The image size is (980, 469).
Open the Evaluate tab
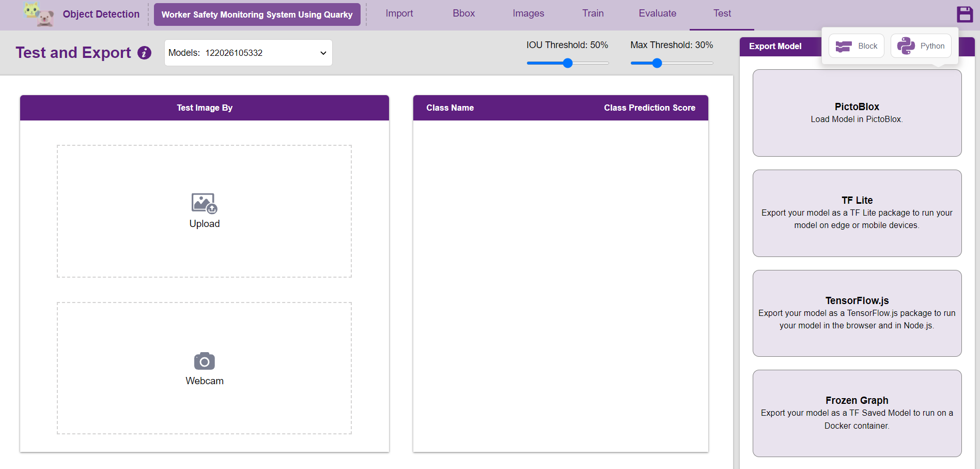pyautogui.click(x=658, y=13)
